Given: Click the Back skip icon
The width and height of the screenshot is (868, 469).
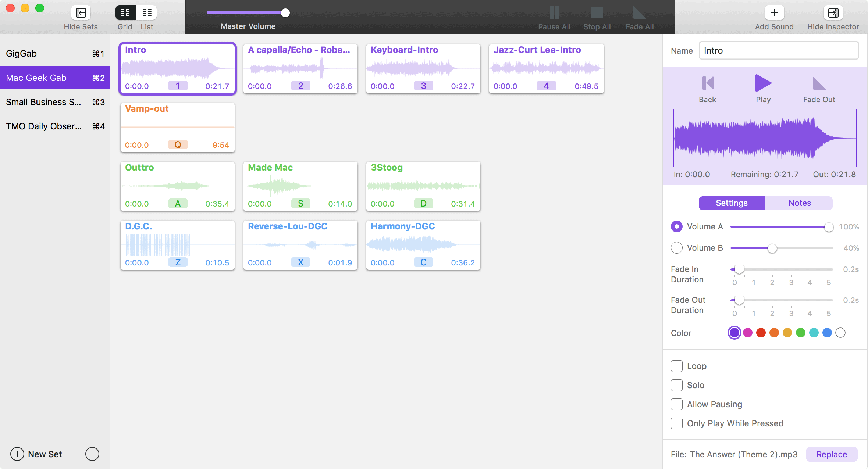Looking at the screenshot, I should point(707,83).
